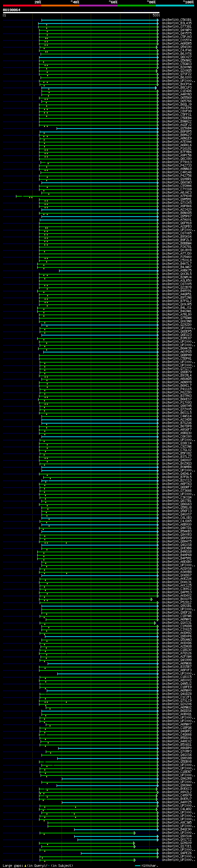Click the red 20% identity legend segment
Screen dimensions: 197x868
[22, 6]
